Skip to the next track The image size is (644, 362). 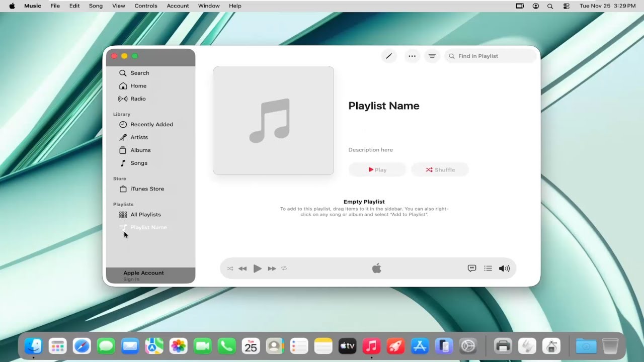[x=272, y=268]
